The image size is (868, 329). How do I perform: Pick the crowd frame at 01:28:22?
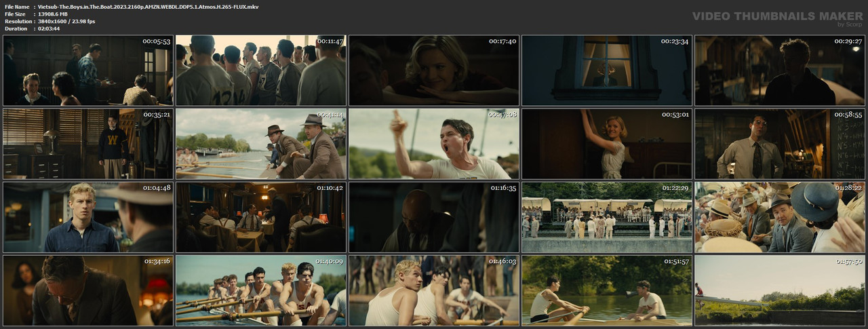[780, 217]
